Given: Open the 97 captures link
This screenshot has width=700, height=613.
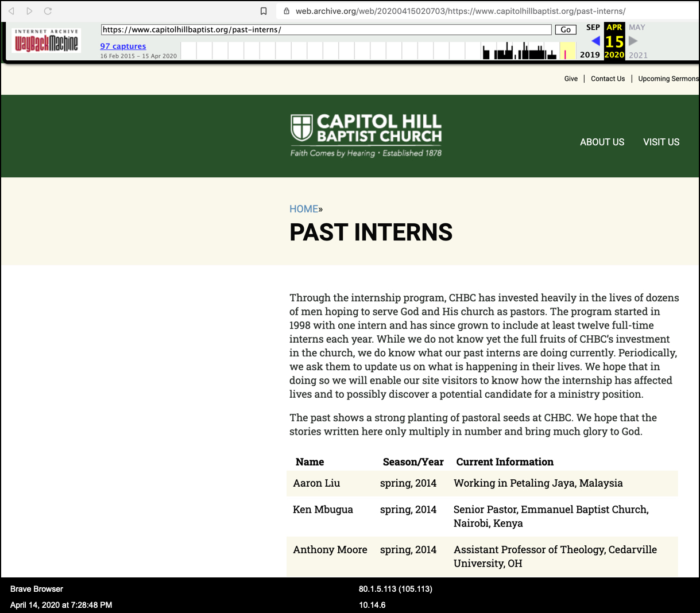Looking at the screenshot, I should click(x=123, y=46).
